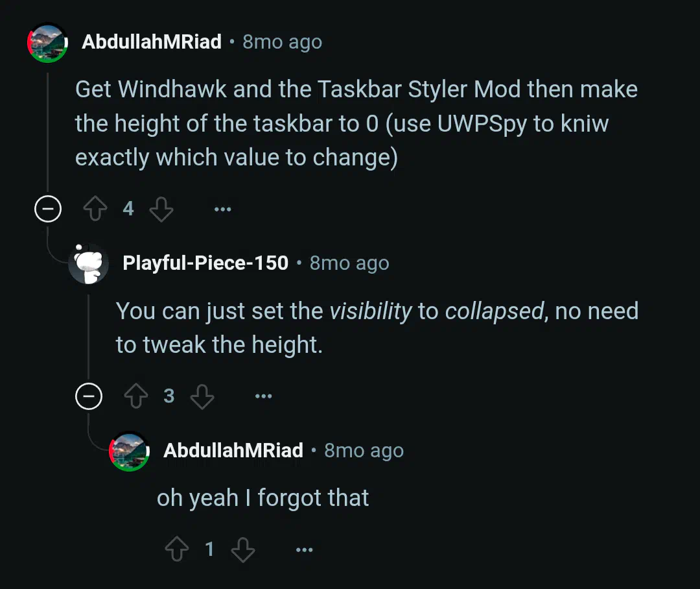The width and height of the screenshot is (700, 589).
Task: Click the avatar on the last reply
Action: click(130, 451)
